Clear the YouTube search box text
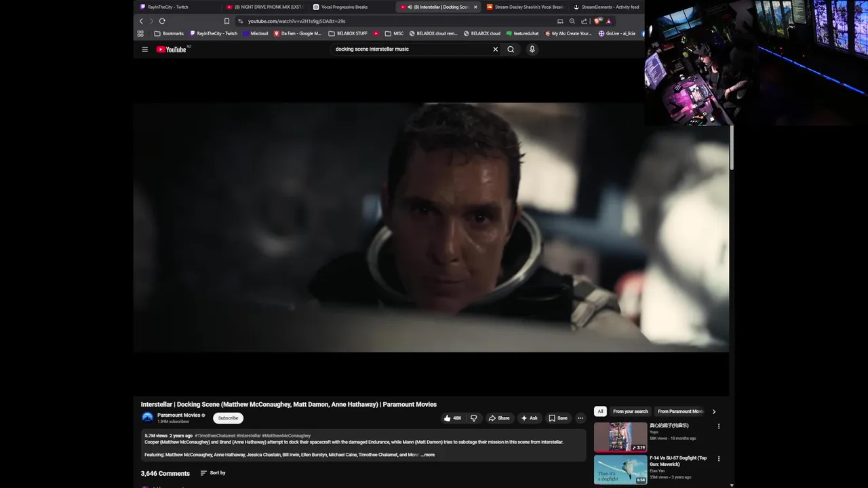The image size is (868, 488). point(495,49)
